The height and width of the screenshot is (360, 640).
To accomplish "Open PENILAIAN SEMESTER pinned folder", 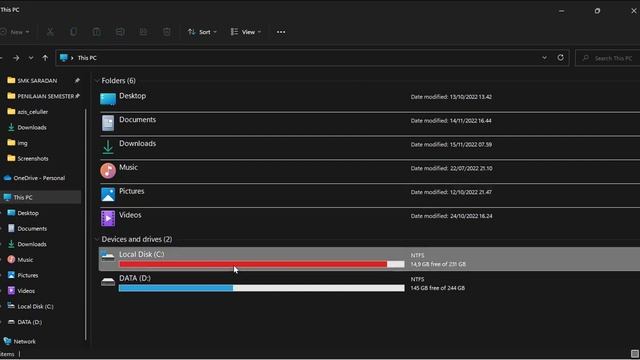I will pyautogui.click(x=46, y=96).
